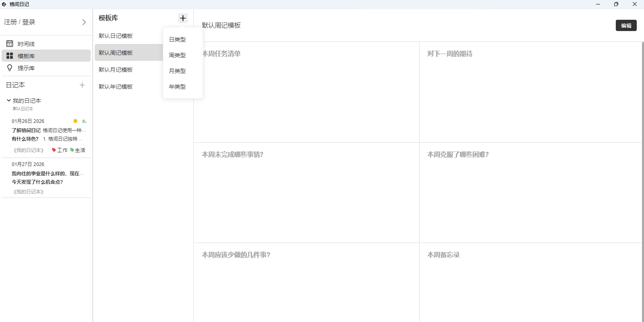The width and height of the screenshot is (644, 322).
Task: Choose 周类型 from the dropdown menu
Action: point(177,55)
